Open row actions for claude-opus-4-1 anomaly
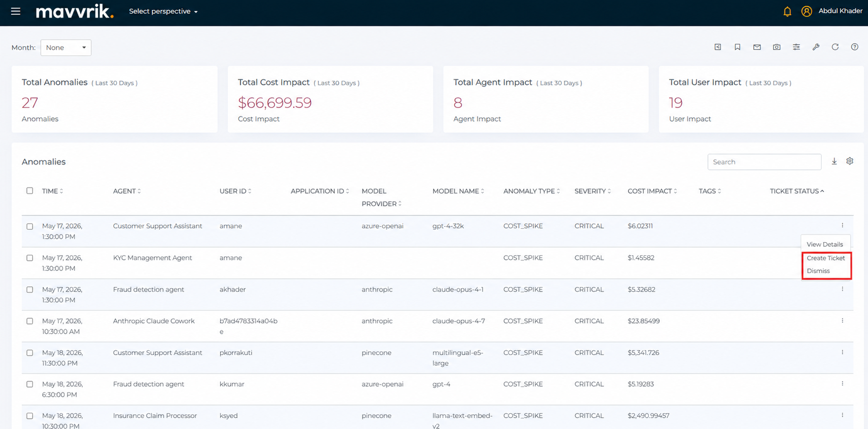 tap(842, 289)
